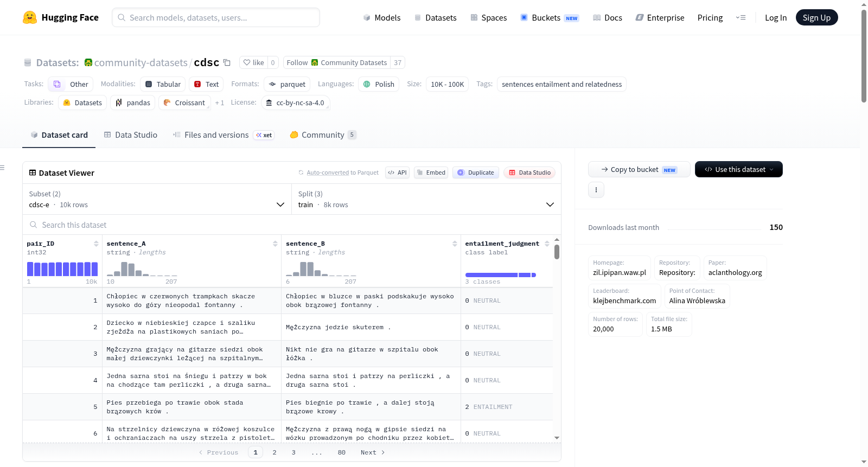The image size is (868, 467).
Task: Click the table's vertical scrollbar thumb
Action: (x=557, y=252)
